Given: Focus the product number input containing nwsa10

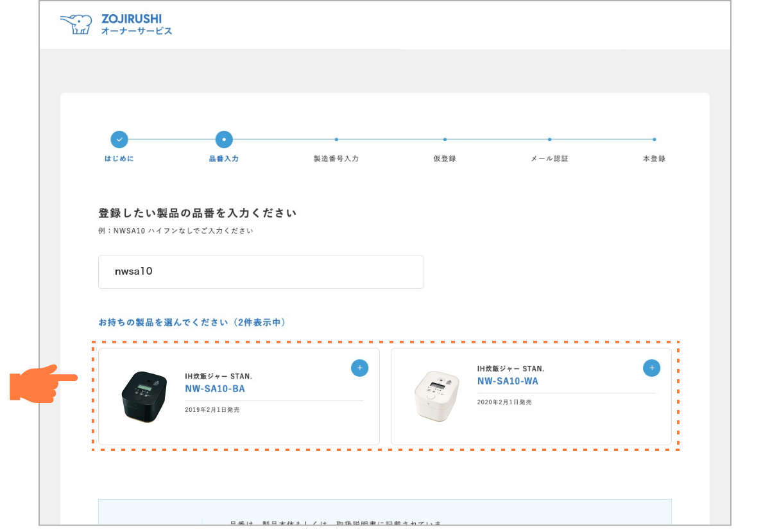Looking at the screenshot, I should coord(261,271).
